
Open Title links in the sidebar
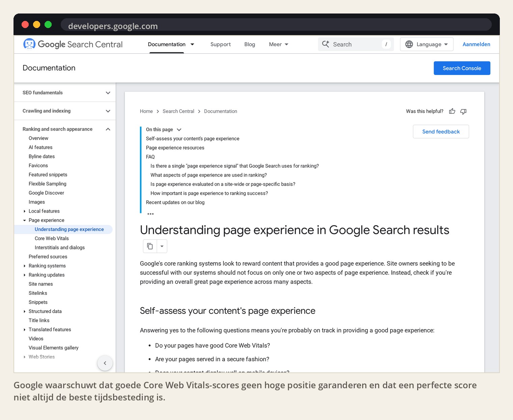pos(39,320)
